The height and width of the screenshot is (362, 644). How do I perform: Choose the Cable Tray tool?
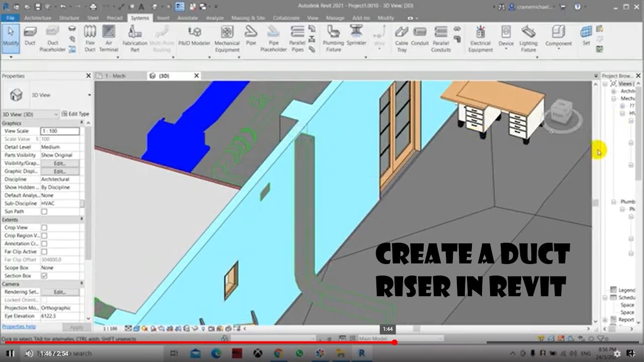point(401,39)
